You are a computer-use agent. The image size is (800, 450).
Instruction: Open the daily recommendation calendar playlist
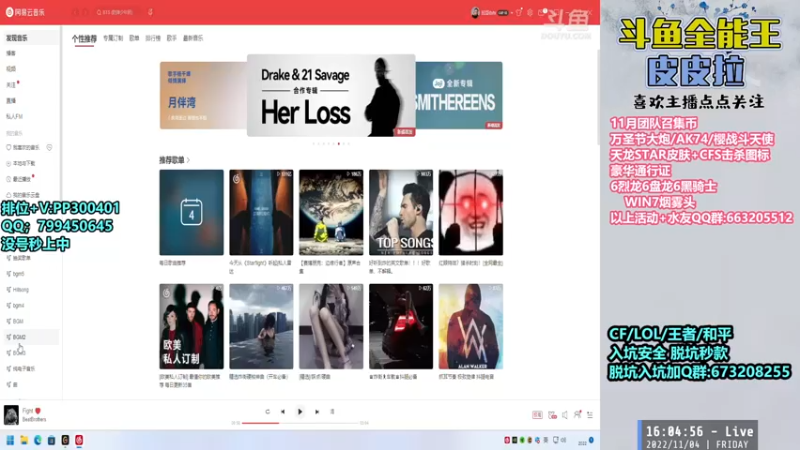(x=191, y=212)
